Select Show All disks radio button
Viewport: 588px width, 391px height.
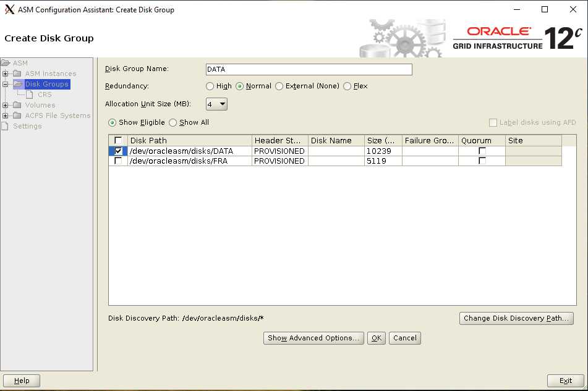tap(173, 122)
